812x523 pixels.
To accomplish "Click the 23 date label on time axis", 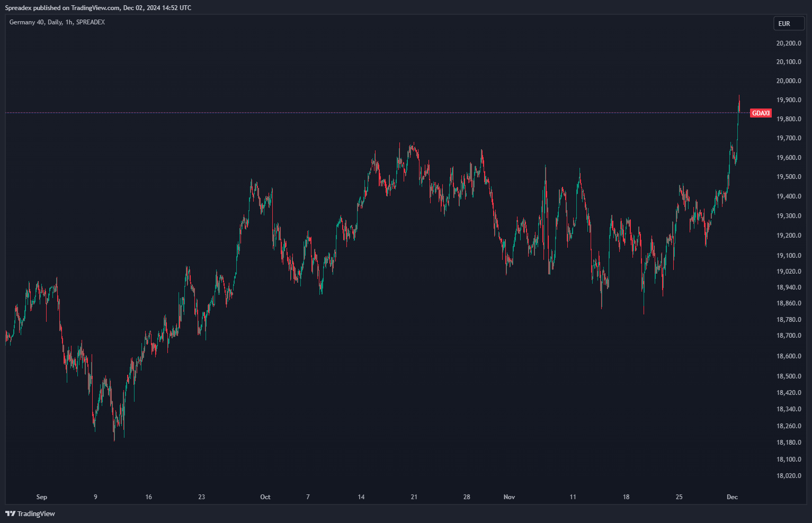I will point(201,497).
